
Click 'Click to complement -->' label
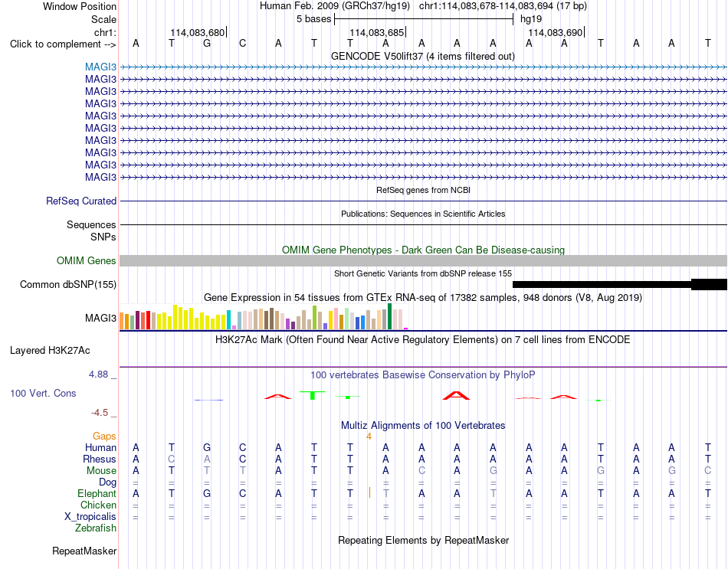(63, 44)
